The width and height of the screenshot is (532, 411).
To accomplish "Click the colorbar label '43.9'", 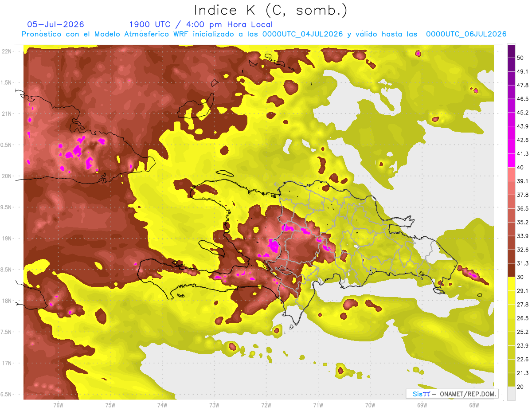I will (x=523, y=126).
